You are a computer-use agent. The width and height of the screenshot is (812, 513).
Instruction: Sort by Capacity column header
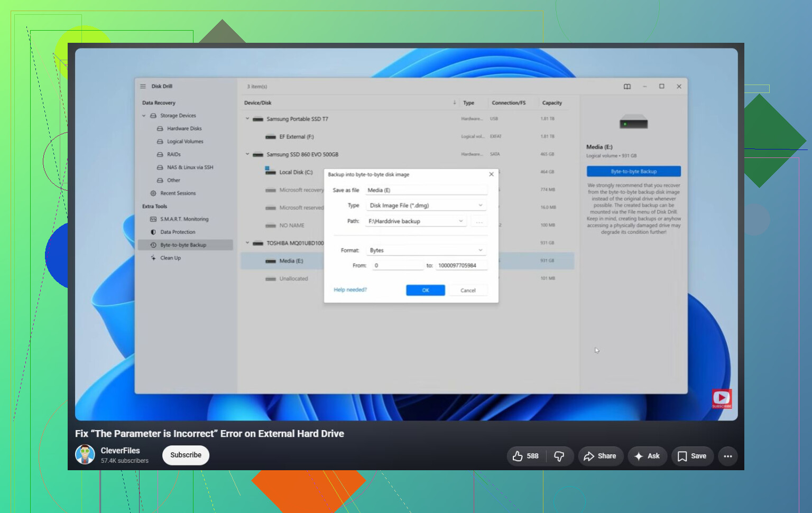pos(552,103)
